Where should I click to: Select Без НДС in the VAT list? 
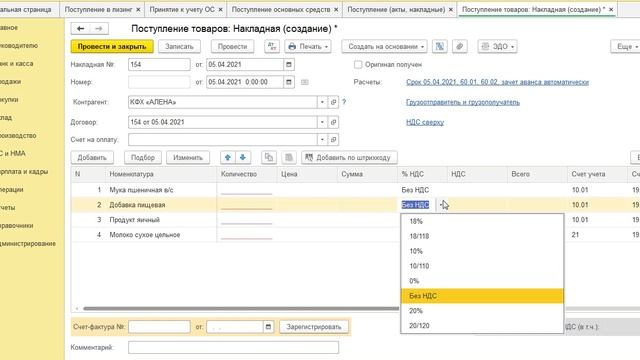pos(482,296)
